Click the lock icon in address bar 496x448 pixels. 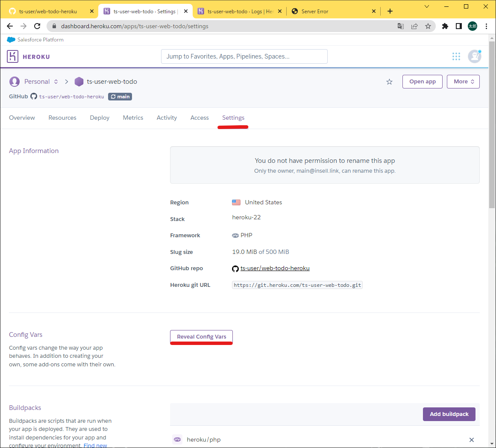(54, 26)
